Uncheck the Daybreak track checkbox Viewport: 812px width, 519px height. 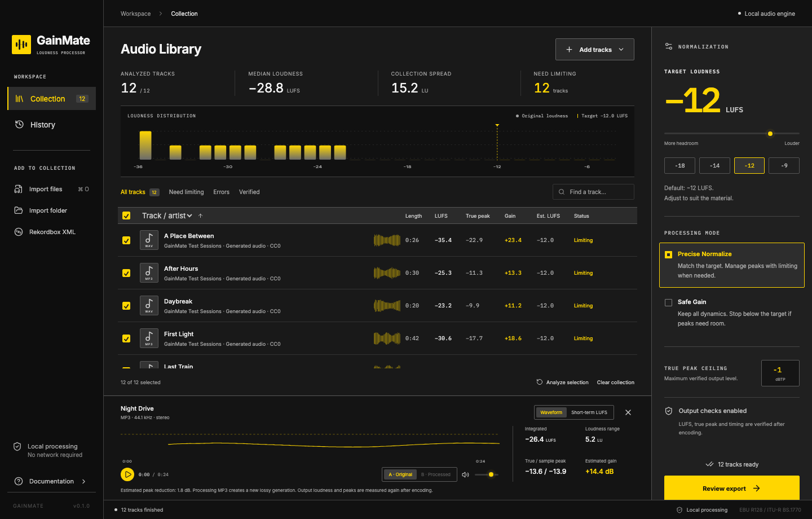click(126, 306)
